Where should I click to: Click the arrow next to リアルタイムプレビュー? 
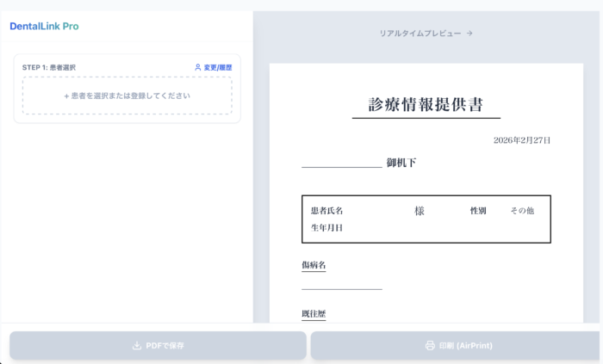469,34
